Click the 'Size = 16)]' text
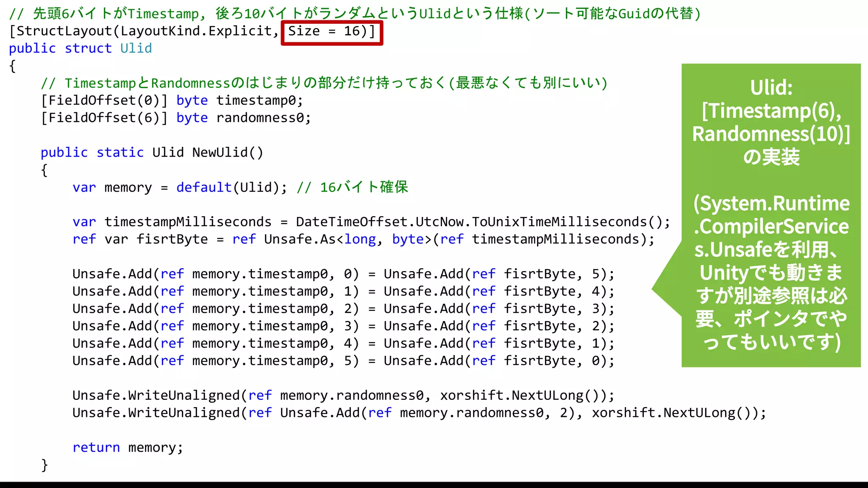 click(x=332, y=31)
